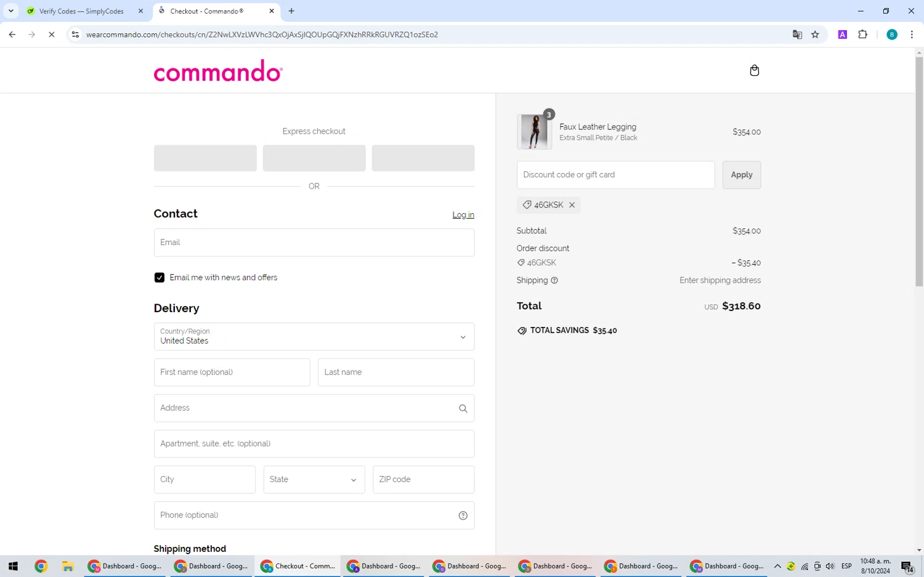Go back to the previous page
Screen dimensions: 924x577
pos(12,34)
